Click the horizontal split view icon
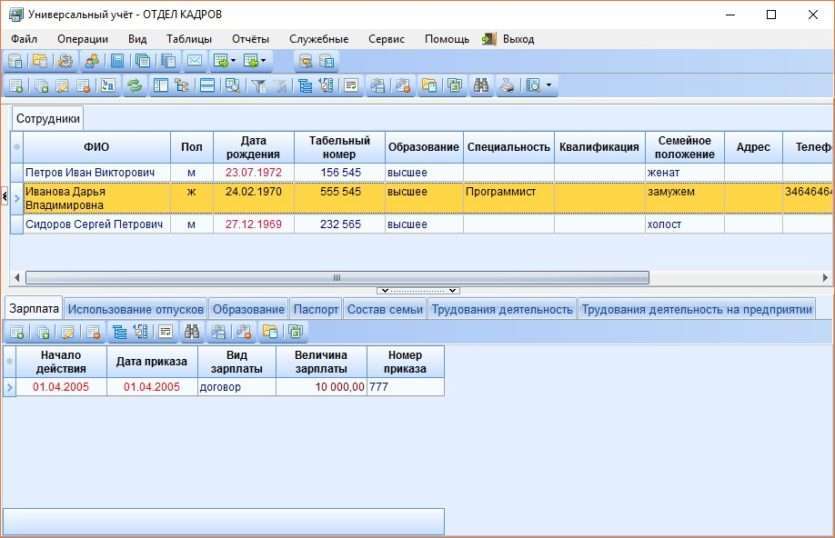835x538 pixels. pos(207,86)
